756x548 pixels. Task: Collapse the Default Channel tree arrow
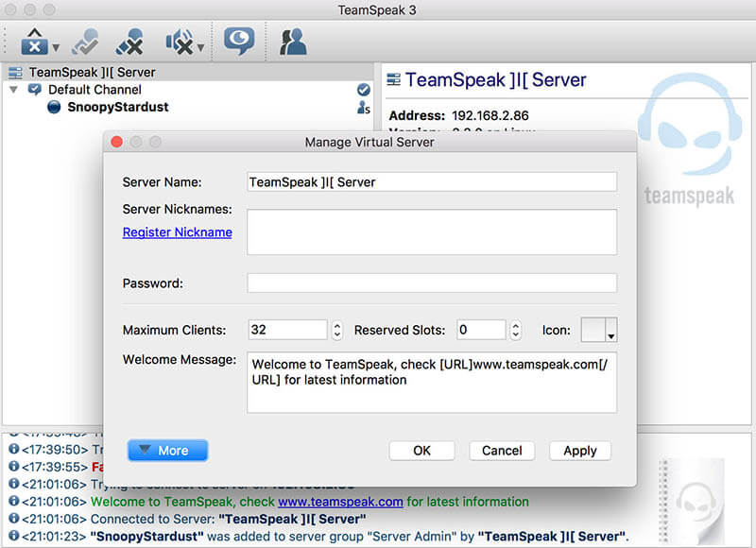(x=13, y=90)
